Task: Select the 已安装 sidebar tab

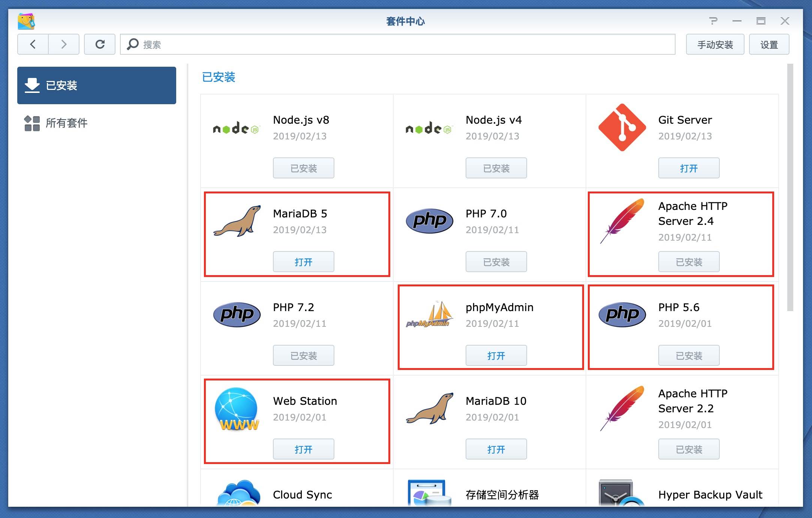Action: (x=97, y=85)
